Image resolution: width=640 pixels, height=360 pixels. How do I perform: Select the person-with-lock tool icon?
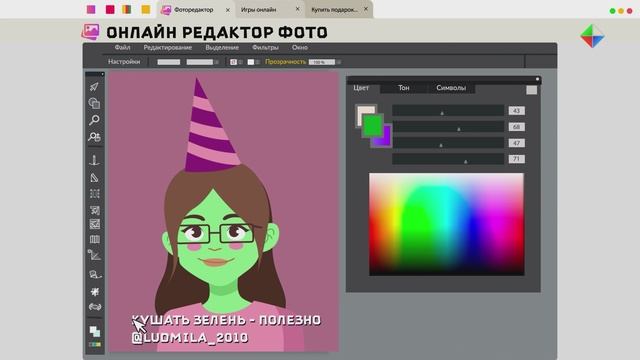pyautogui.click(x=94, y=137)
